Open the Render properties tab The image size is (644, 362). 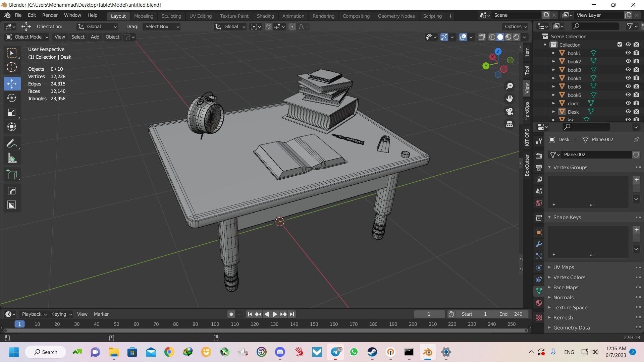pos(539,156)
